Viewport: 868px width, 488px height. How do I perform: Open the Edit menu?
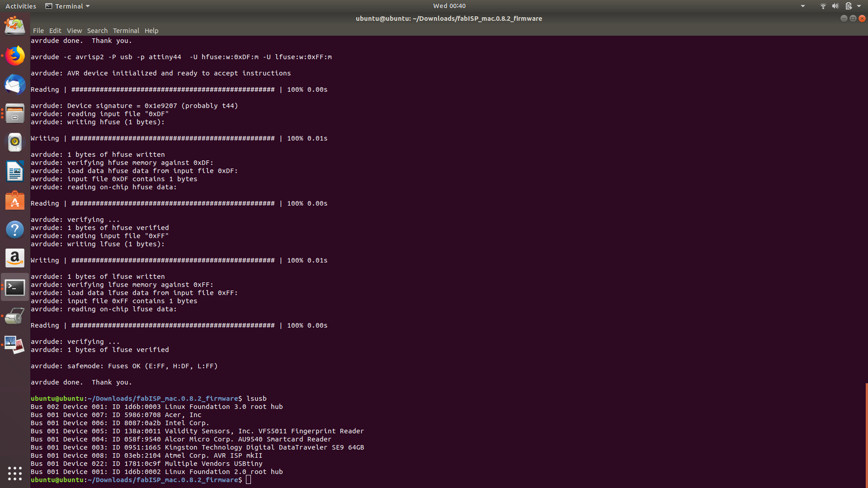55,31
